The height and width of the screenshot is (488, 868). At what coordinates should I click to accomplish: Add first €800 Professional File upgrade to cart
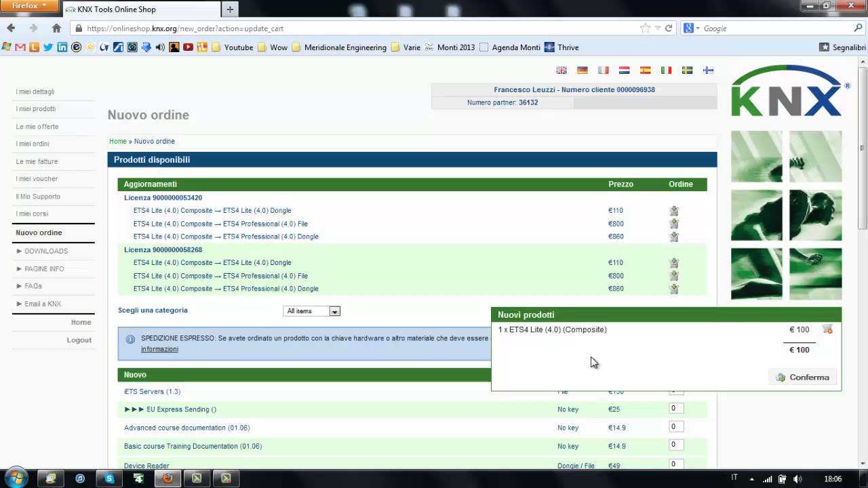(674, 224)
